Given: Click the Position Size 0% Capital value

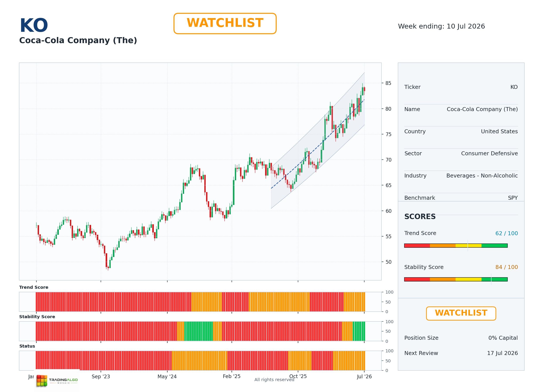Looking at the screenshot, I should point(503,338).
